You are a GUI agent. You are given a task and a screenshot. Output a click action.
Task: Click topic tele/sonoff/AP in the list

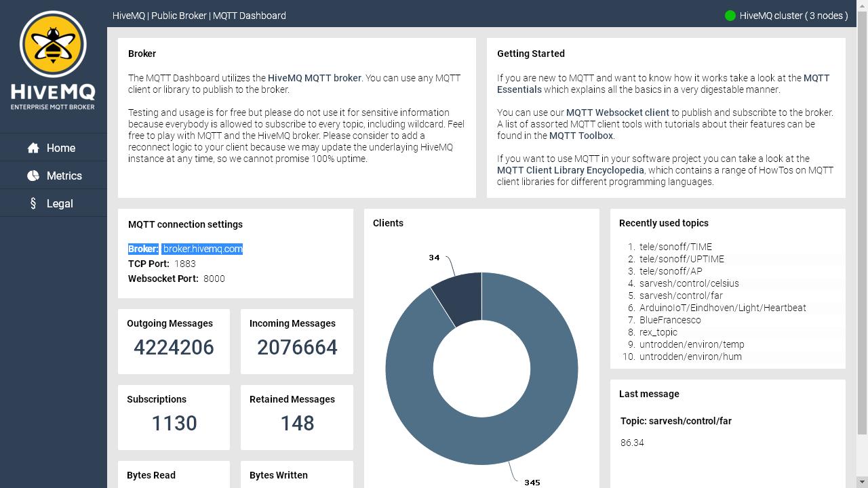point(671,271)
